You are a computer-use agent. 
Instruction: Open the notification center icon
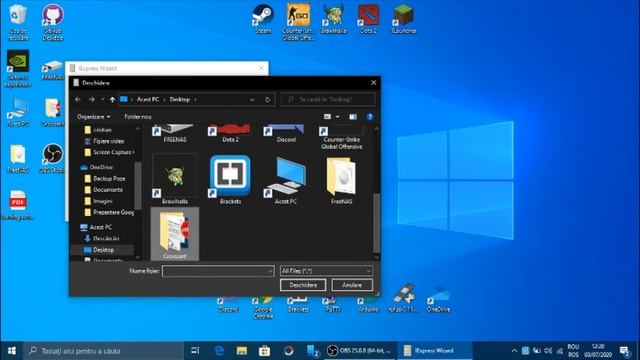(625, 351)
